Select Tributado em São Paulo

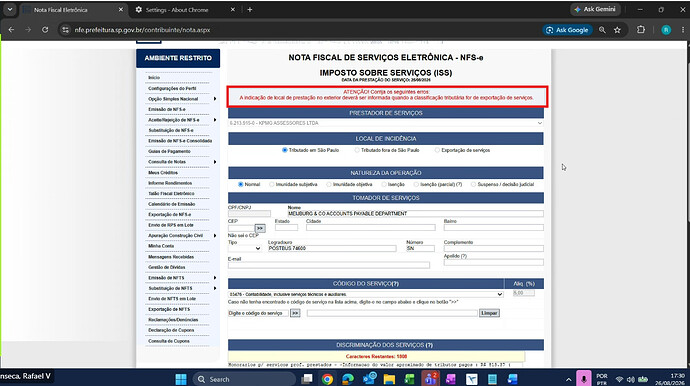coord(284,150)
